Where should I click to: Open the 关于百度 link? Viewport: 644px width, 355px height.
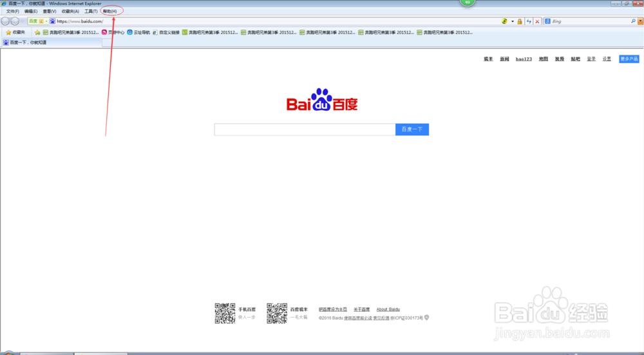click(361, 309)
